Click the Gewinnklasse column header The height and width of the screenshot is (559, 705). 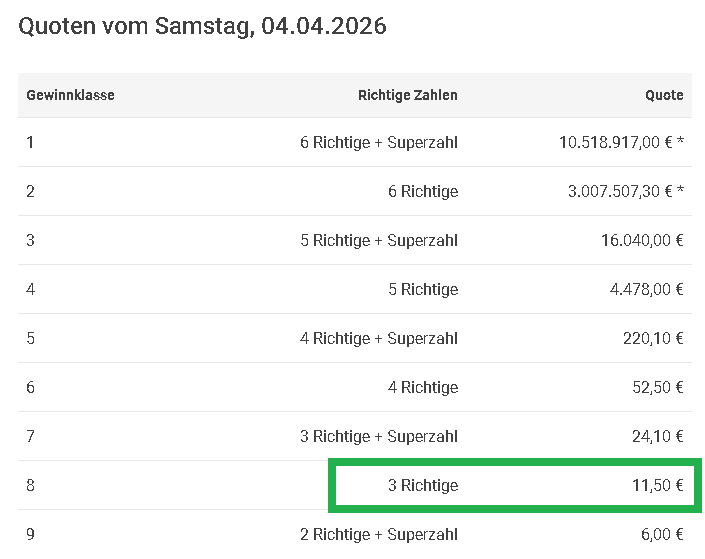pos(70,96)
